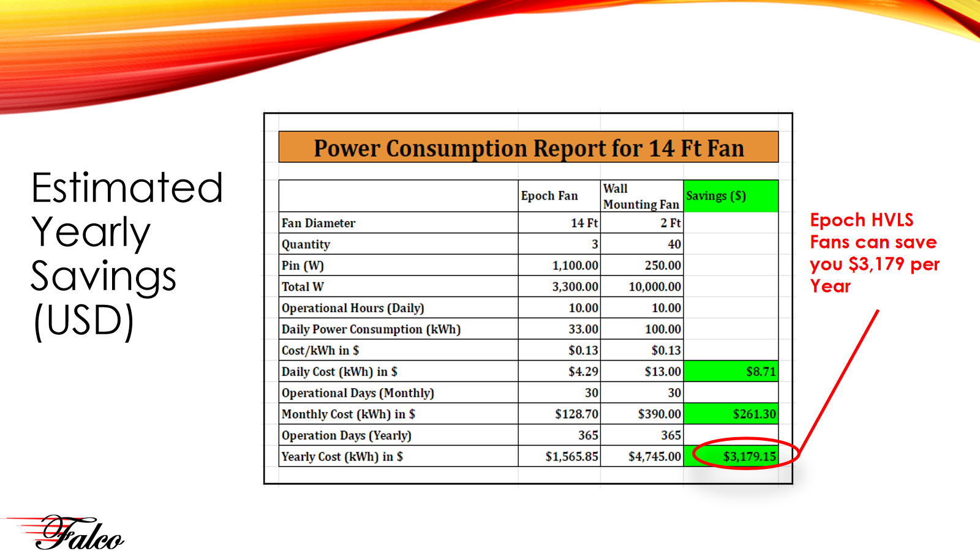Select the '$3,179.15' yearly savings cell
Viewport: 980px width, 551px height.
point(731,457)
